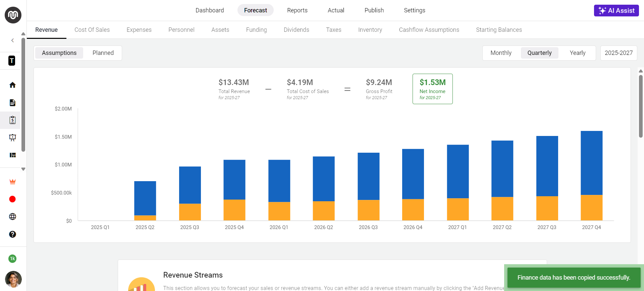Select the Planned toggle option

tap(103, 53)
